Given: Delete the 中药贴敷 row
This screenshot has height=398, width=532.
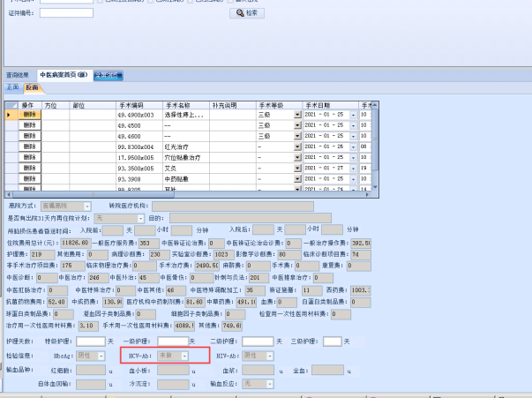Looking at the screenshot, I should [29, 179].
